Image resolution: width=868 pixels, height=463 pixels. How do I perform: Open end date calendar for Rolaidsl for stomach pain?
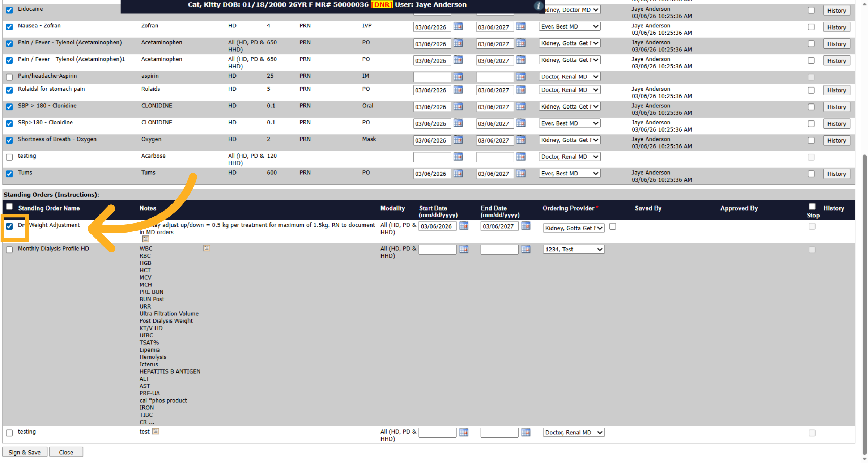coord(521,89)
